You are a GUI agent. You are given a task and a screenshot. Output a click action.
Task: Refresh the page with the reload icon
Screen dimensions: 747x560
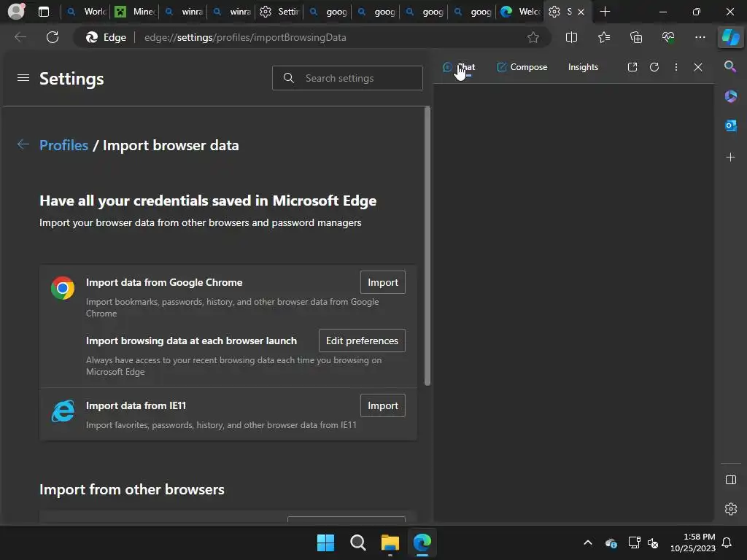[53, 37]
